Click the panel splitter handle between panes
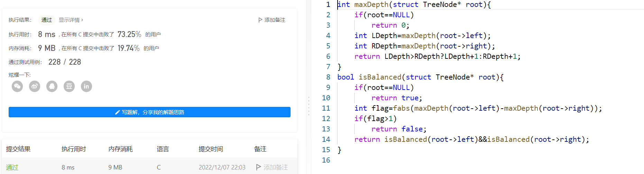This screenshot has height=174, width=644. click(x=309, y=106)
